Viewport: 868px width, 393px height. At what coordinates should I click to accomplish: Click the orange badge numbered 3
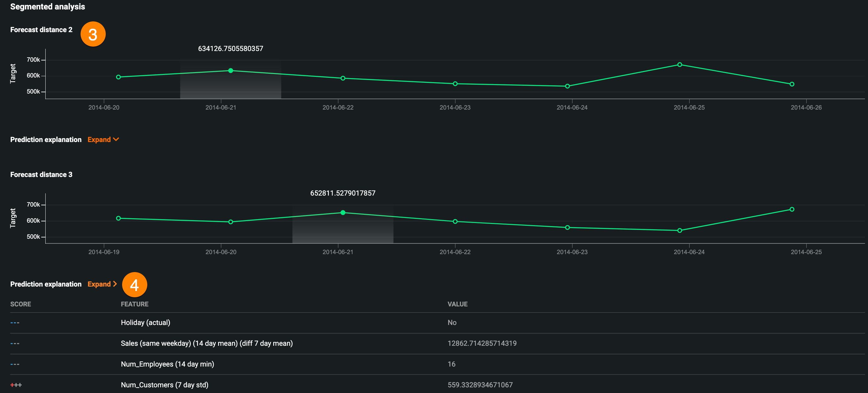pos(93,34)
